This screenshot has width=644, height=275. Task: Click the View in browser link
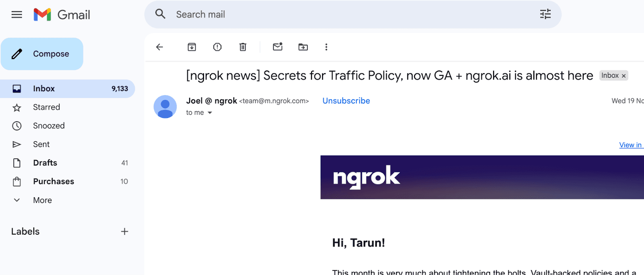click(x=631, y=145)
